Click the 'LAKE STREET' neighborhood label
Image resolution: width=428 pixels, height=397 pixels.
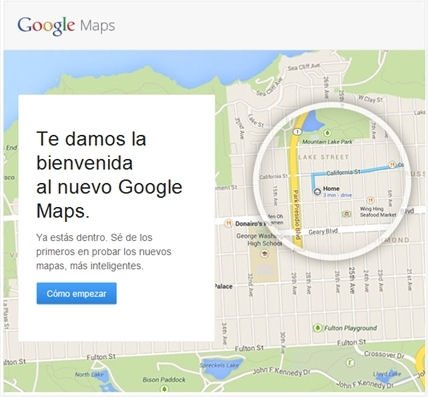pyautogui.click(x=323, y=157)
